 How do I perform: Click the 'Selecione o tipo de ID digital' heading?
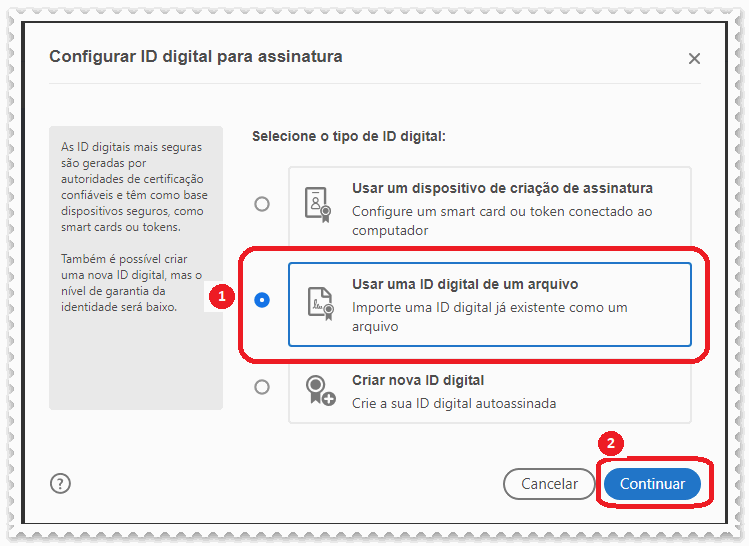348,136
